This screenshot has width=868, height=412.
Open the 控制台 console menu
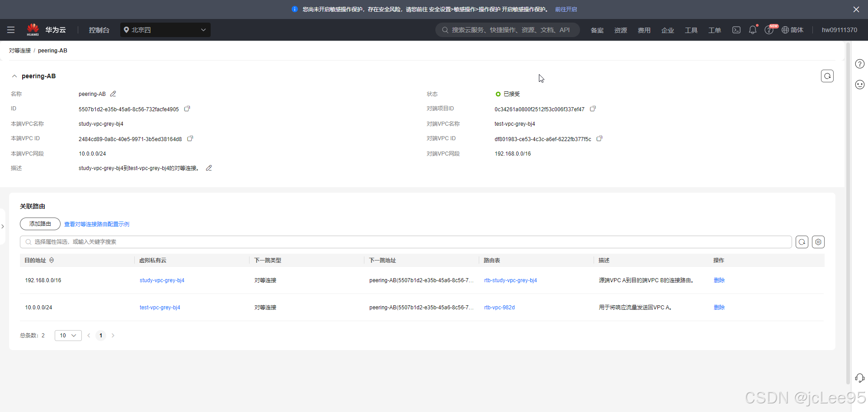[99, 30]
